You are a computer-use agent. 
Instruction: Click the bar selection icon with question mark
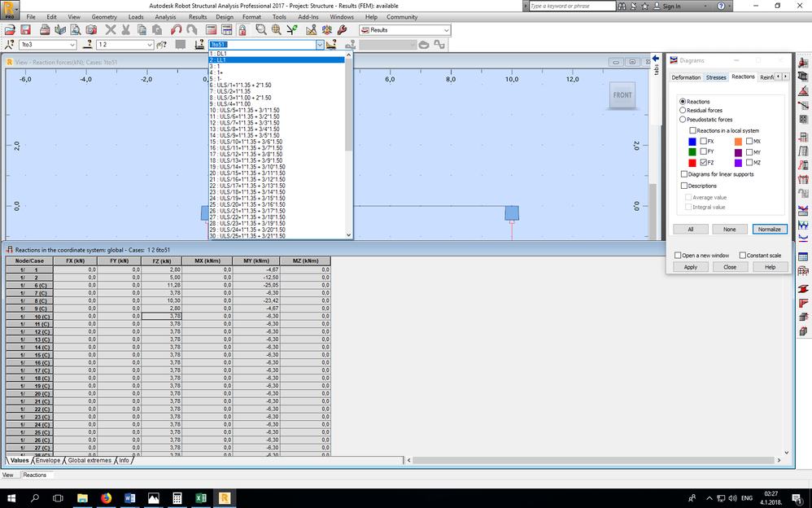click(x=88, y=45)
